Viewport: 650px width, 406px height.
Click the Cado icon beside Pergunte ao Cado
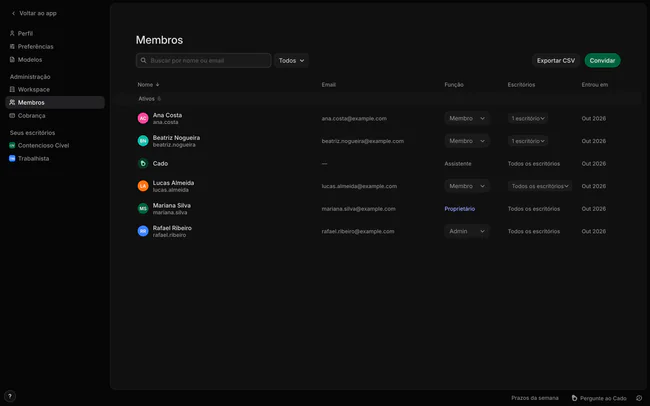574,398
